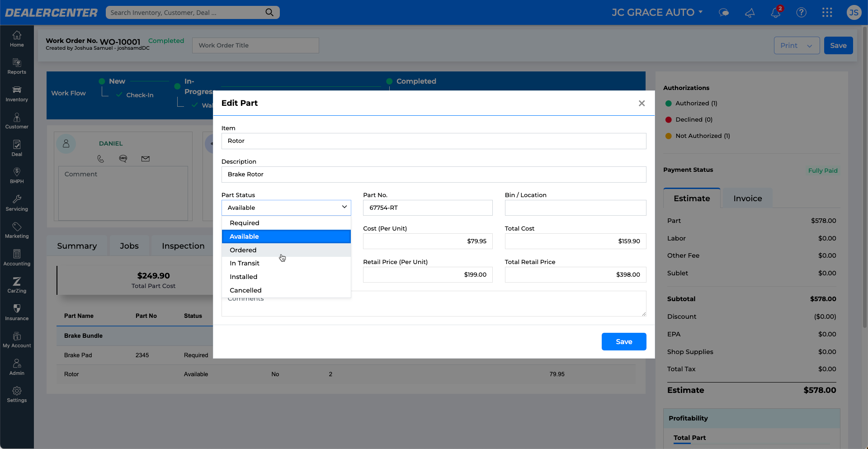This screenshot has width=868, height=449.
Task: Close the Edit Part dialog
Action: coord(642,103)
